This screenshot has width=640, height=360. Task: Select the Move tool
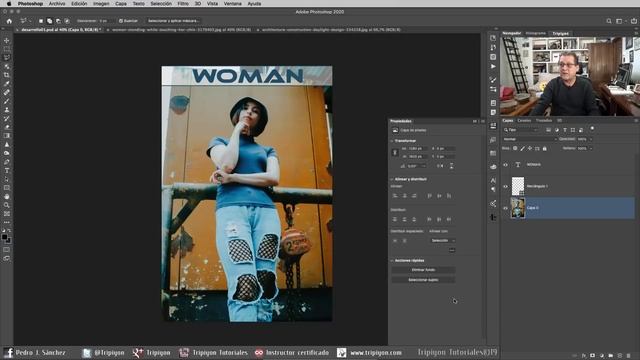(7, 40)
